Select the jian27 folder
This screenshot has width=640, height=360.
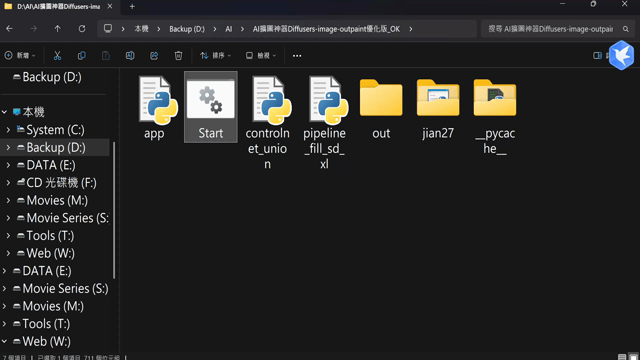point(438,109)
